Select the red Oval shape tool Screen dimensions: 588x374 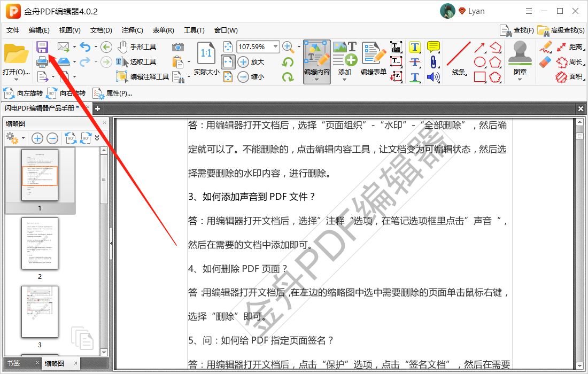coord(479,62)
